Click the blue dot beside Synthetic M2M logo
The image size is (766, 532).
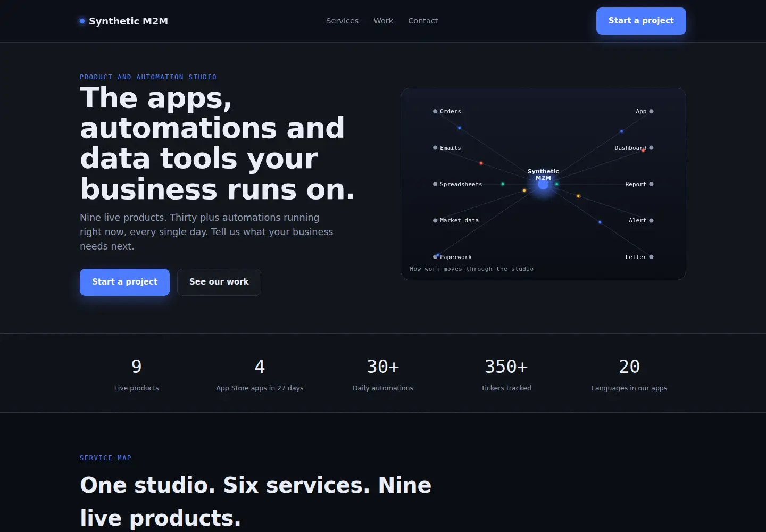coord(82,21)
